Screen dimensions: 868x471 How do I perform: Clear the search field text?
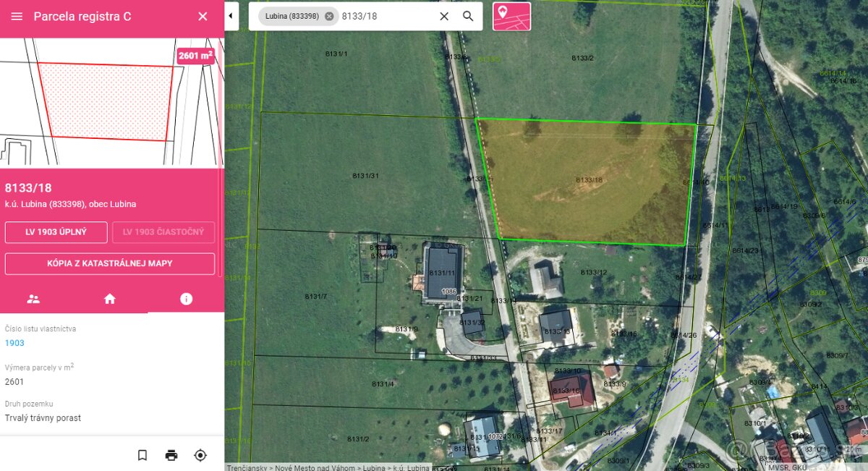click(x=444, y=16)
